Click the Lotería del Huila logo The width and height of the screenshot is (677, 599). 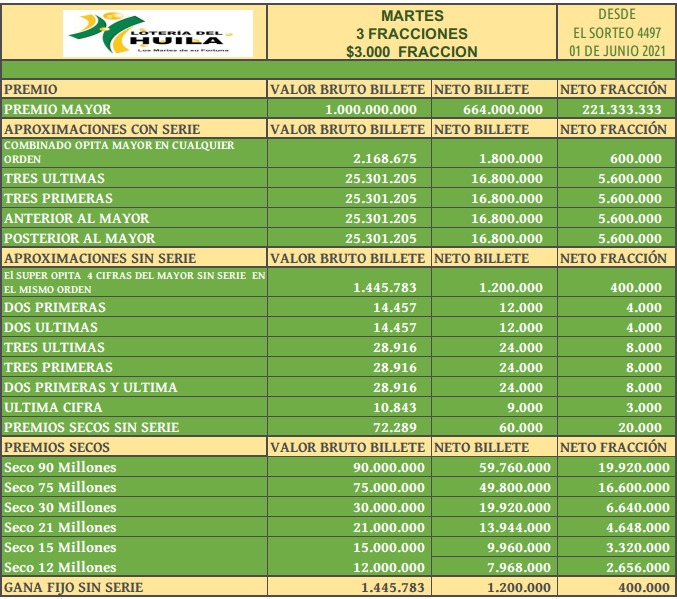click(x=158, y=33)
